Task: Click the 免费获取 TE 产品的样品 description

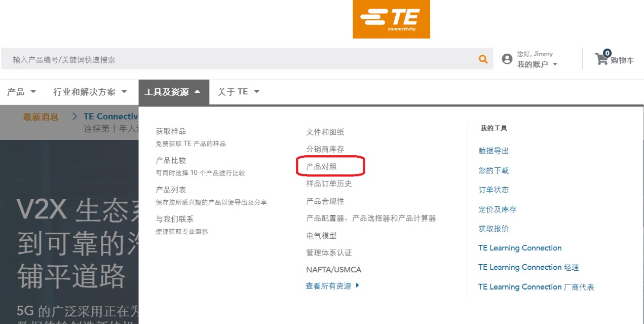Action: pyautogui.click(x=191, y=143)
